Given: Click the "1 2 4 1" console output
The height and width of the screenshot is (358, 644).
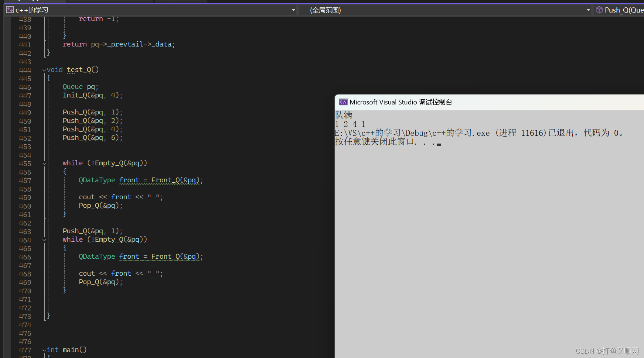Looking at the screenshot, I should 350,124.
